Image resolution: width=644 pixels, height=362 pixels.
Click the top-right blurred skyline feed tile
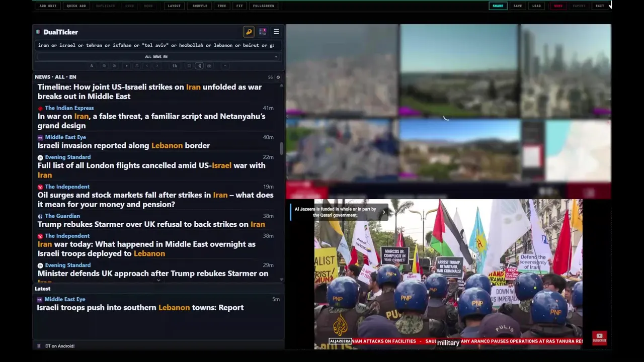pyautogui.click(x=566, y=70)
